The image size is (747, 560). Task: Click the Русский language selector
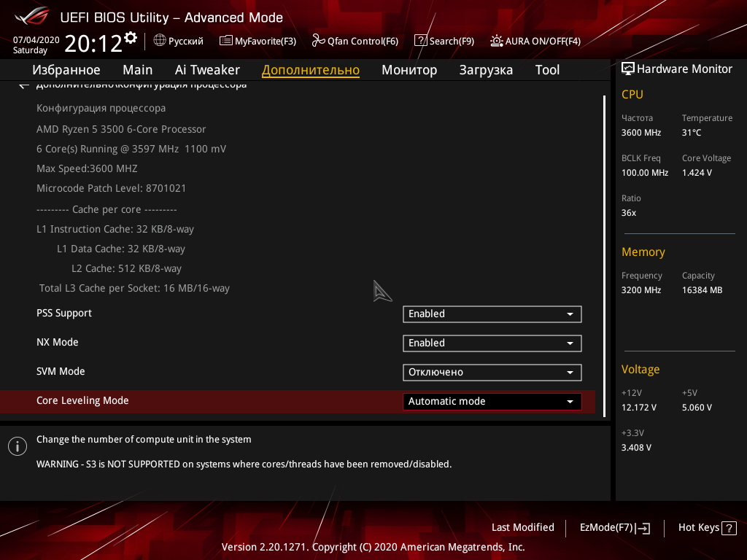[x=178, y=41]
